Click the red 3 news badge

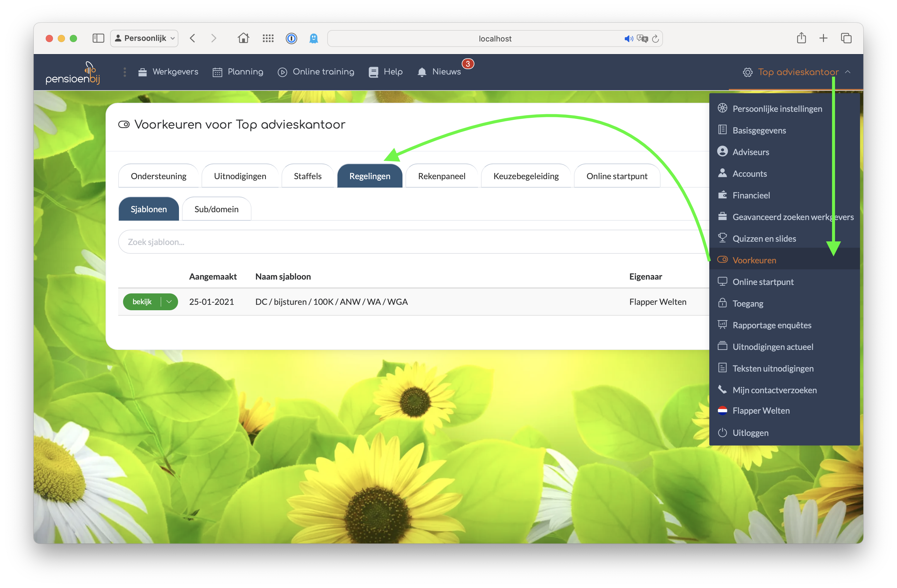[468, 64]
